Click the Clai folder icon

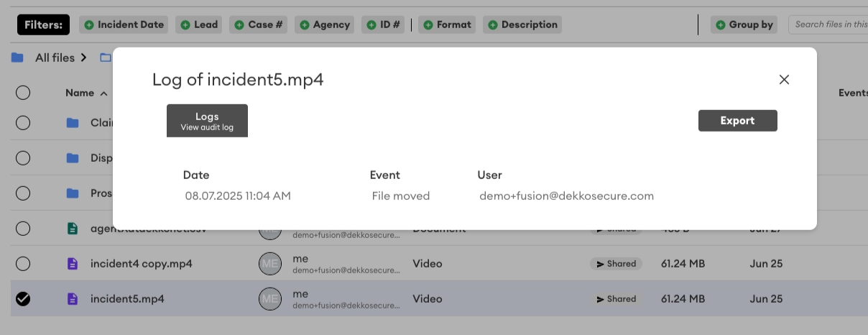coord(72,123)
